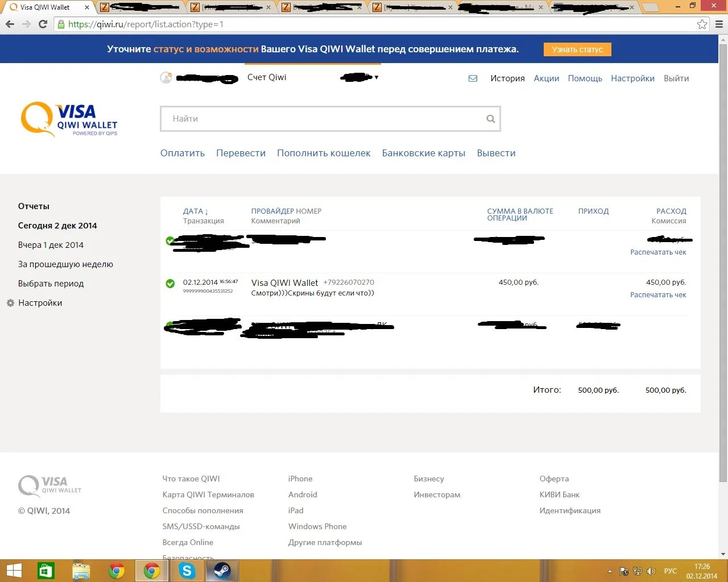Expand the Счет Qiwi balance dropdown arrow
Image resolution: width=728 pixels, height=582 pixels.
pyautogui.click(x=377, y=77)
